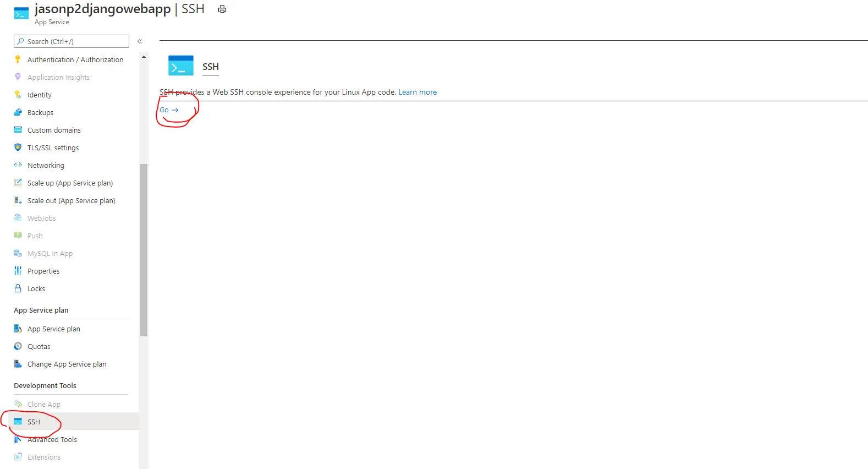Select Change App Service plan

[x=67, y=364]
